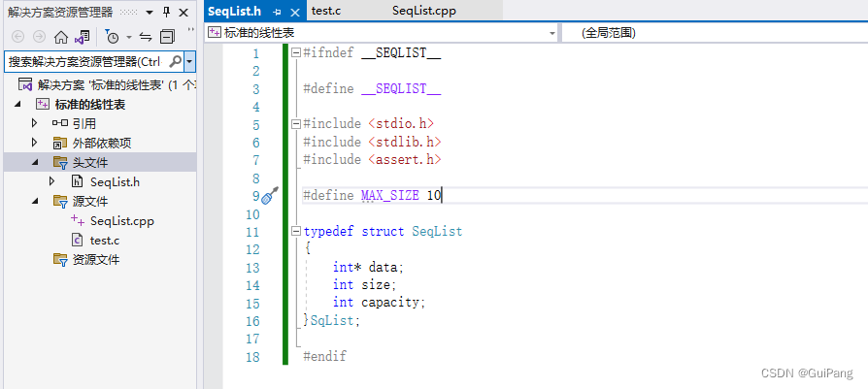Click 'int* data;' on line 13

pos(369,268)
